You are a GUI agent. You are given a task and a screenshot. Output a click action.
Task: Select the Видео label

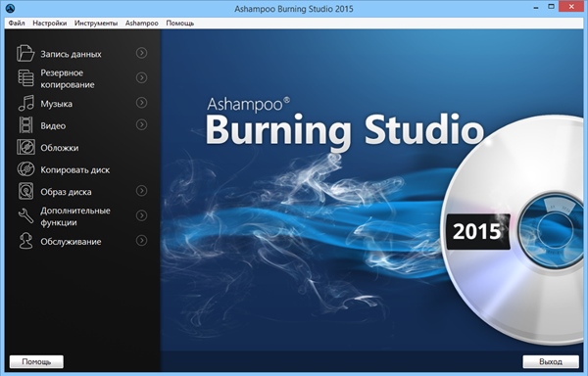tap(53, 126)
